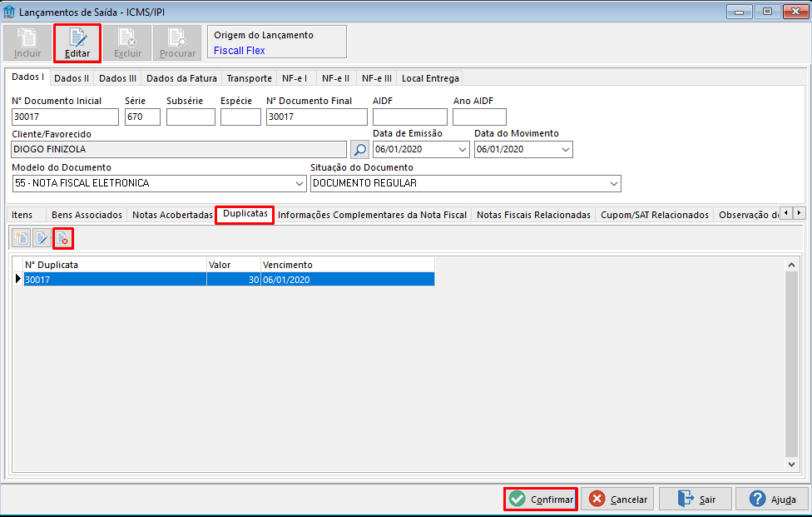Expand the Modelo do Documento combo box
The height and width of the screenshot is (517, 812).
299,184
